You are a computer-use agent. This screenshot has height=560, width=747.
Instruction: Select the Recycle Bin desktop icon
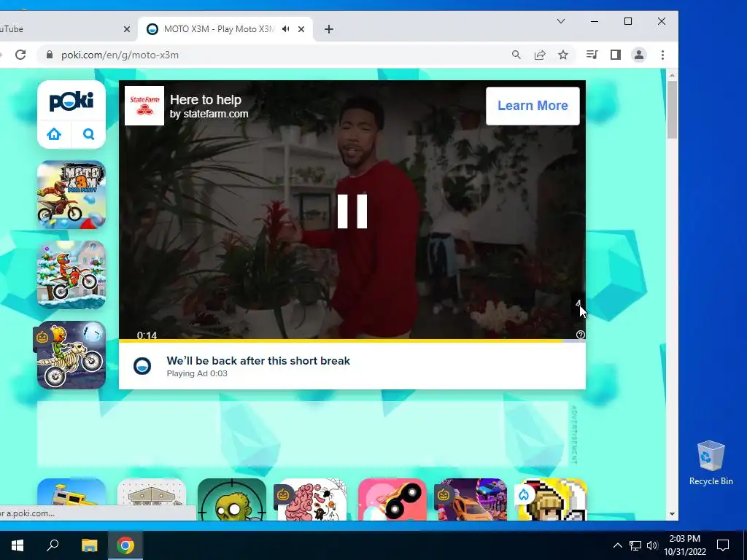711,462
